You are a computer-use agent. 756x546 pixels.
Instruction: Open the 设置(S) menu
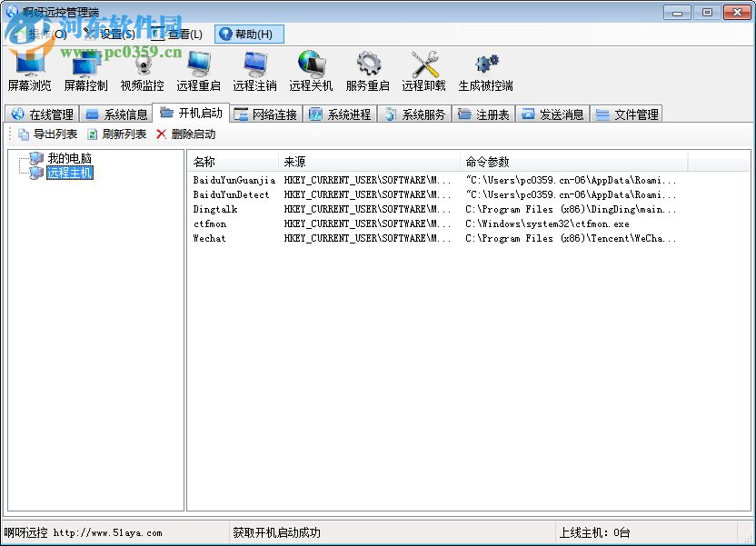tap(119, 34)
